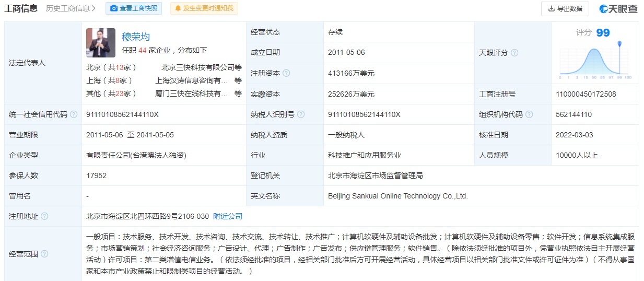The image size is (644, 281).
Task: Click help icon next to 经营范围
Action: [x=44, y=254]
